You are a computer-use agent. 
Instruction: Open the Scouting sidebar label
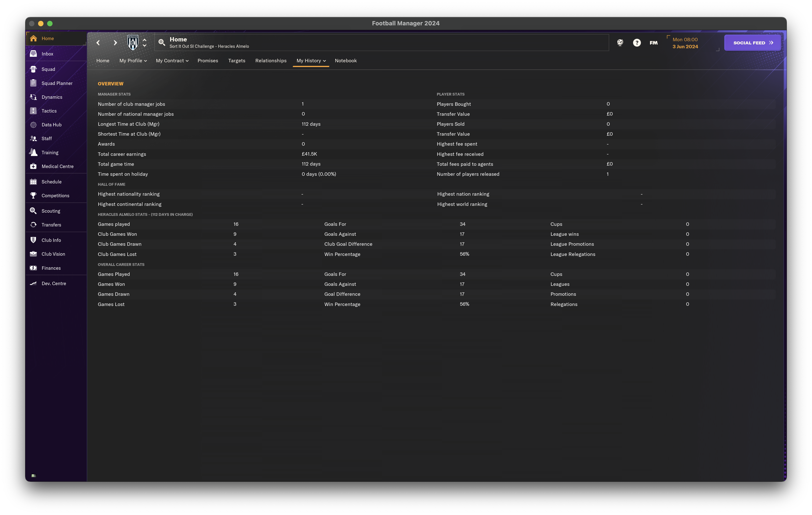[x=51, y=211]
